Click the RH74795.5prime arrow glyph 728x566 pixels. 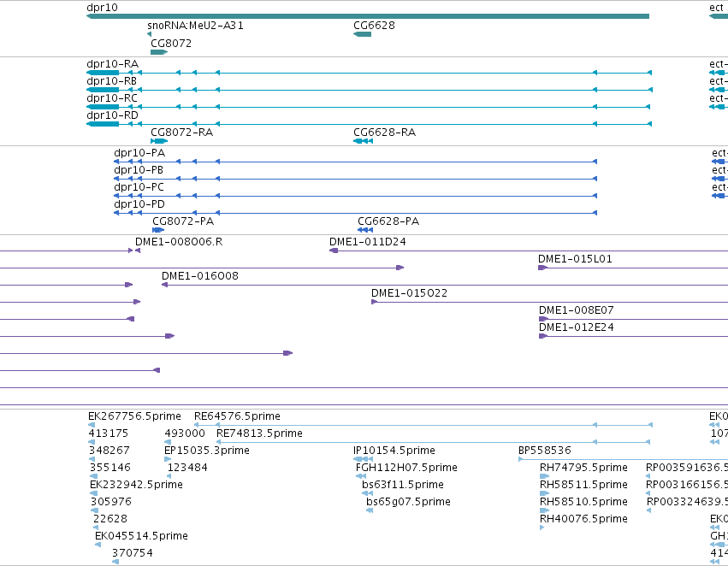tap(544, 476)
